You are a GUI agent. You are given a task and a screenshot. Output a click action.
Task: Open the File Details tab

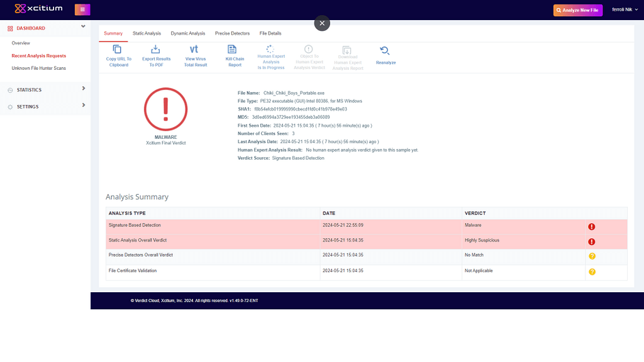click(271, 33)
